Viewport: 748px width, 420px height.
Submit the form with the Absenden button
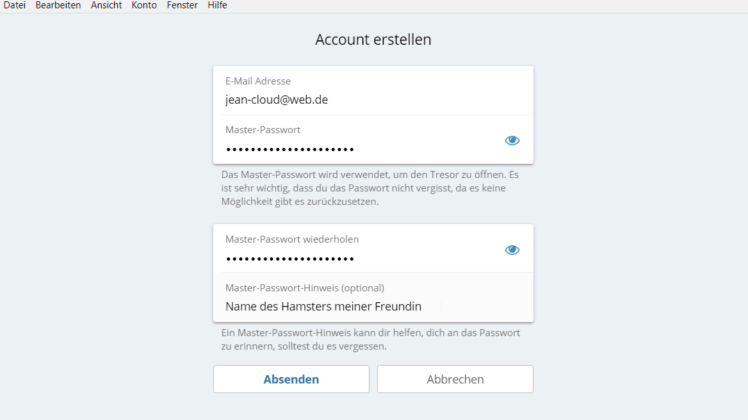291,379
